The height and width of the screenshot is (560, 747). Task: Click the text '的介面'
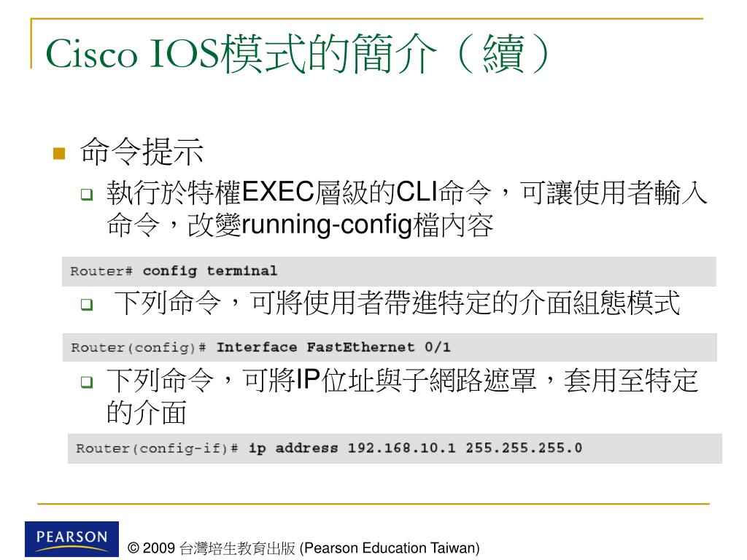point(146,412)
